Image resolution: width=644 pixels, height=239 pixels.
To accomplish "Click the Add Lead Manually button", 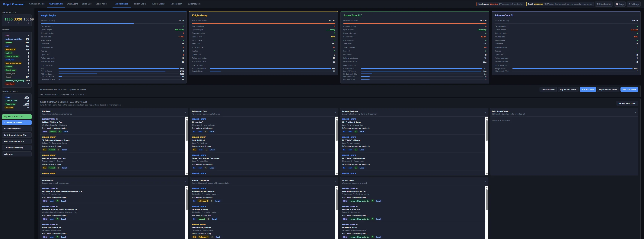I will tap(17, 148).
